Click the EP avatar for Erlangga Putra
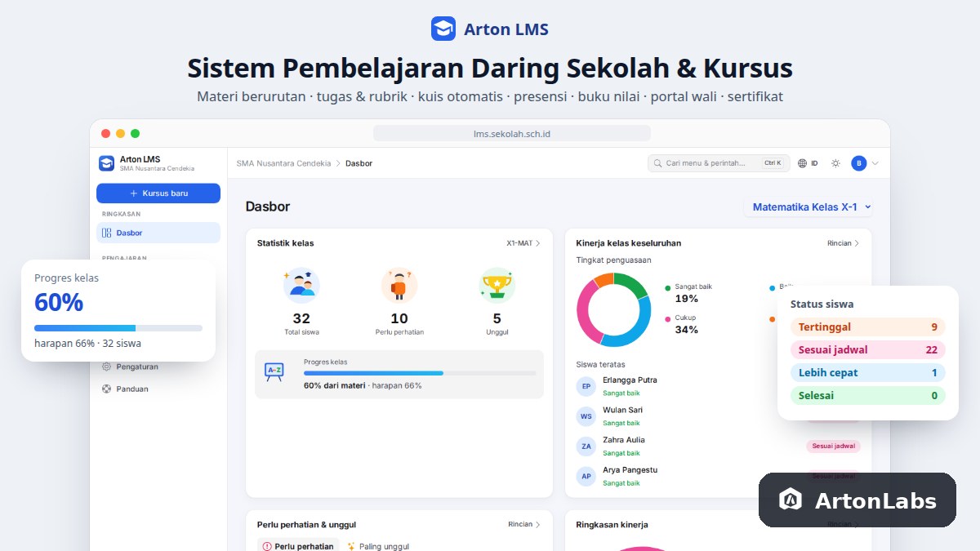This screenshot has height=551, width=980. 586,386
